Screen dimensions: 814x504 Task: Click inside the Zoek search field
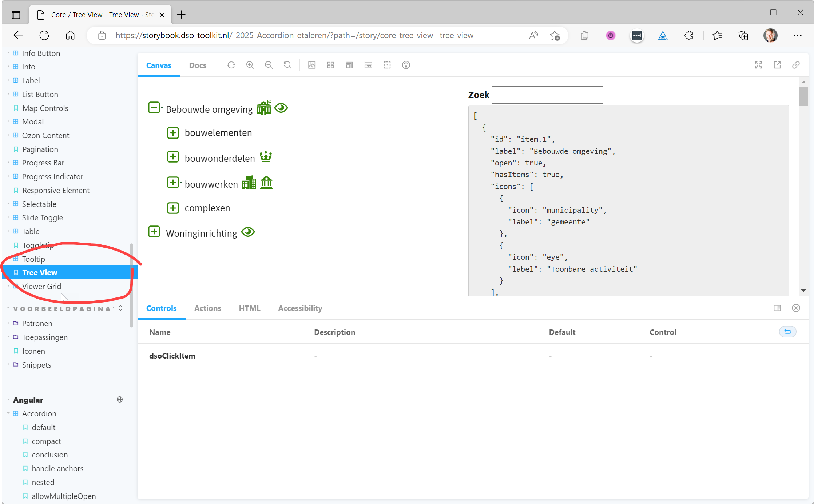pyautogui.click(x=547, y=95)
